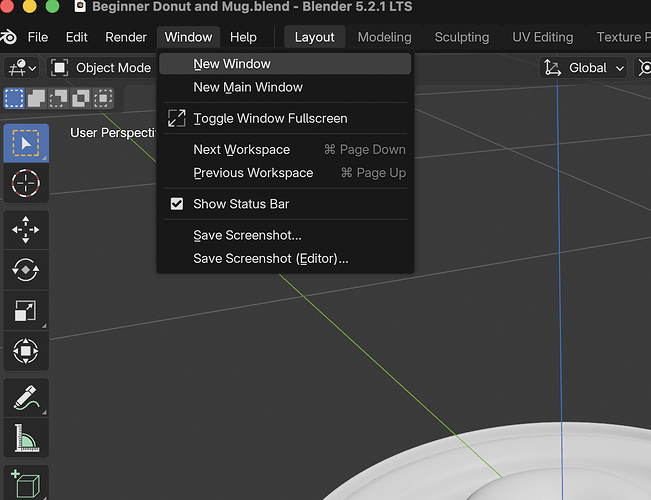Switch to the Modeling workspace tab
Image resolution: width=651 pixels, height=500 pixels.
pos(384,37)
